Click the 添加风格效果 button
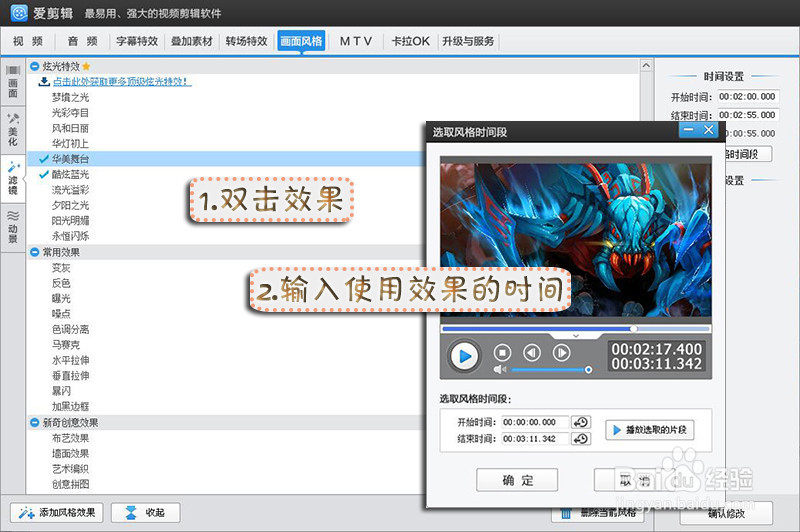This screenshot has height=532, width=800. coord(57,513)
